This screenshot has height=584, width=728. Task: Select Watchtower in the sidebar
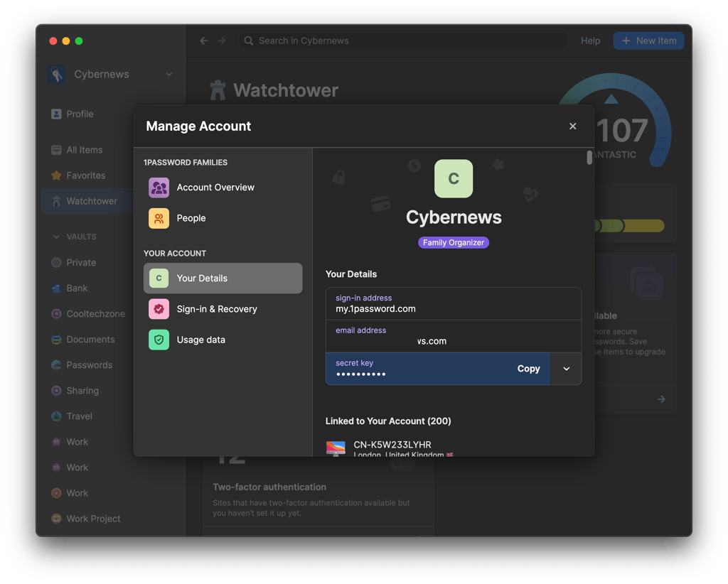click(88, 201)
